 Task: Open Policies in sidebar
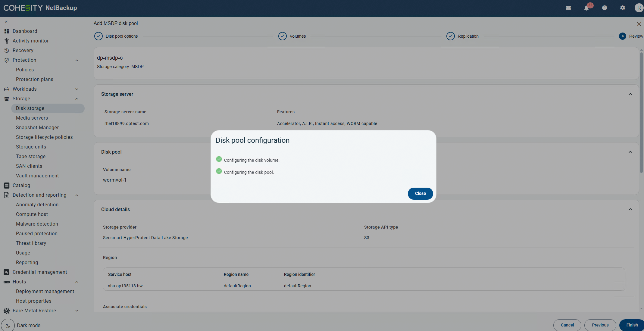(25, 70)
